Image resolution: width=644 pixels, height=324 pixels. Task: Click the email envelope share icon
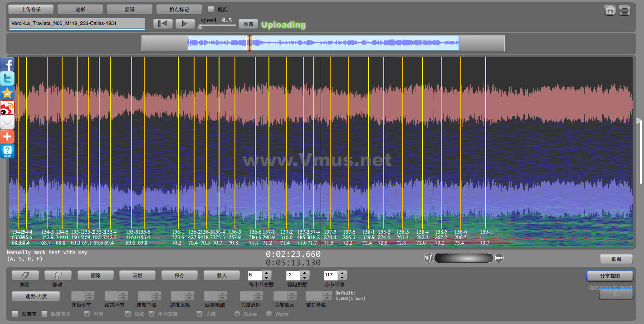tap(7, 123)
